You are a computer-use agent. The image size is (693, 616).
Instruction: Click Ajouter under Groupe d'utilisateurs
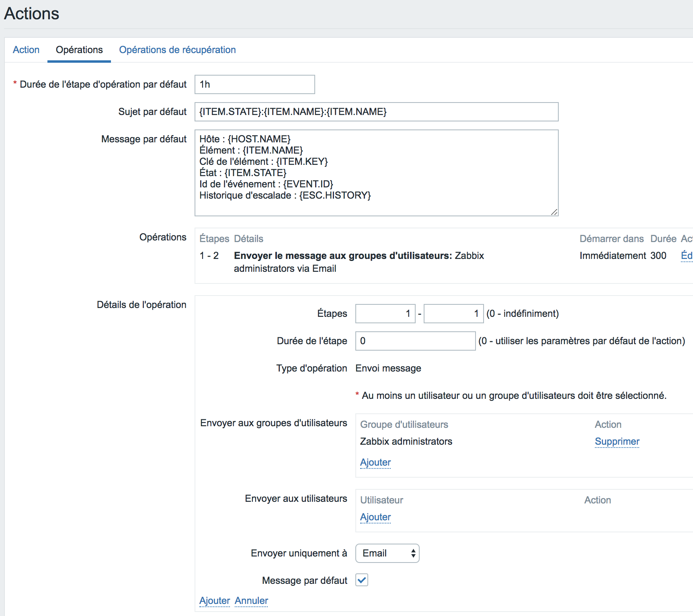(375, 462)
